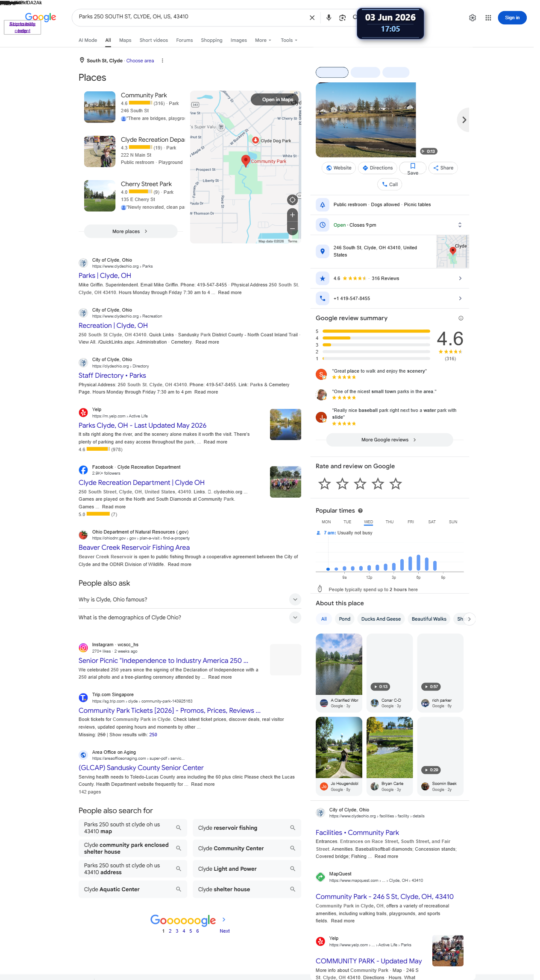Switch to Short videos tab

point(153,40)
